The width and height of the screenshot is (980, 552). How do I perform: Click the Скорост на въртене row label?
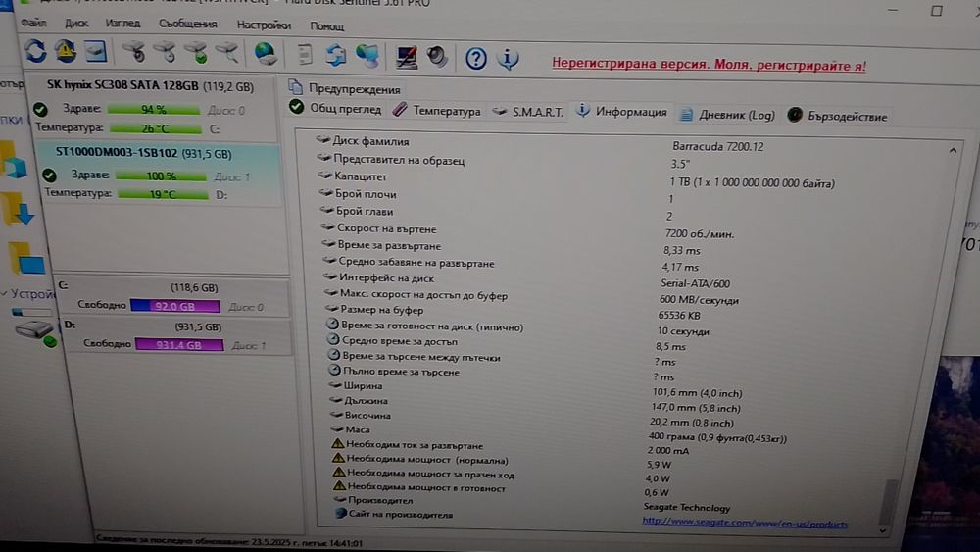pos(386,228)
